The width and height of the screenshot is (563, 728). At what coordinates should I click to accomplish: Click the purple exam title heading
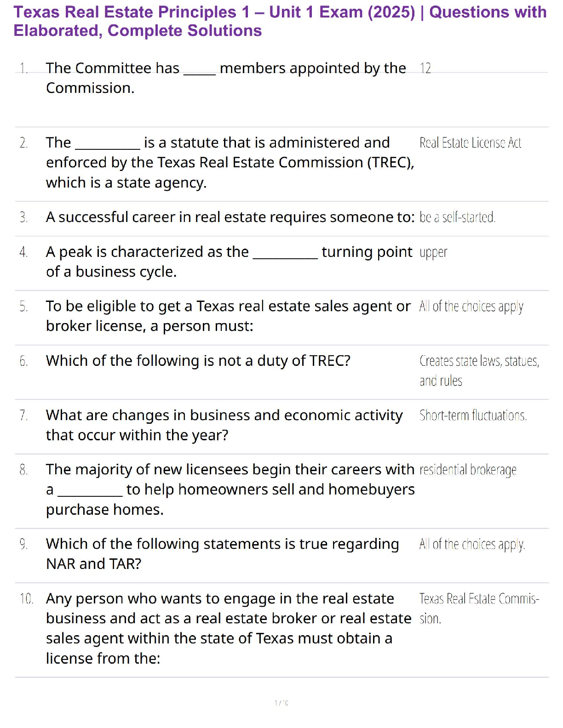coord(280,21)
